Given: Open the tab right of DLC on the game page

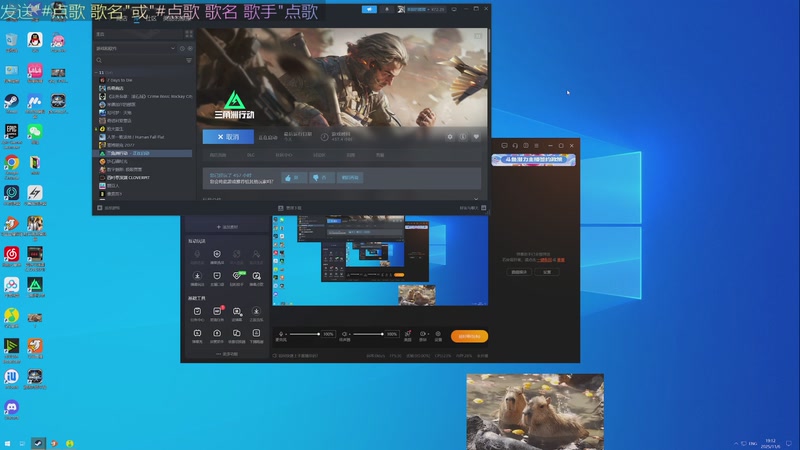Looking at the screenshot, I should (284, 155).
